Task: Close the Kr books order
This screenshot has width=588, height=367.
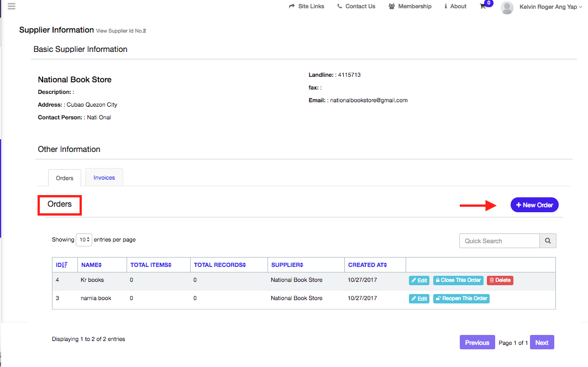Action: (x=458, y=280)
